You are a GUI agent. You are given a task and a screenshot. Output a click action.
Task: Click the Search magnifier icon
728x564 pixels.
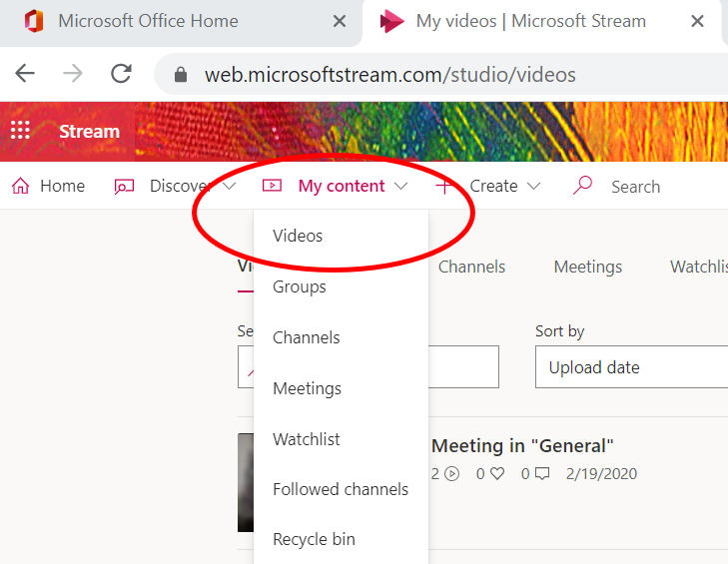583,186
